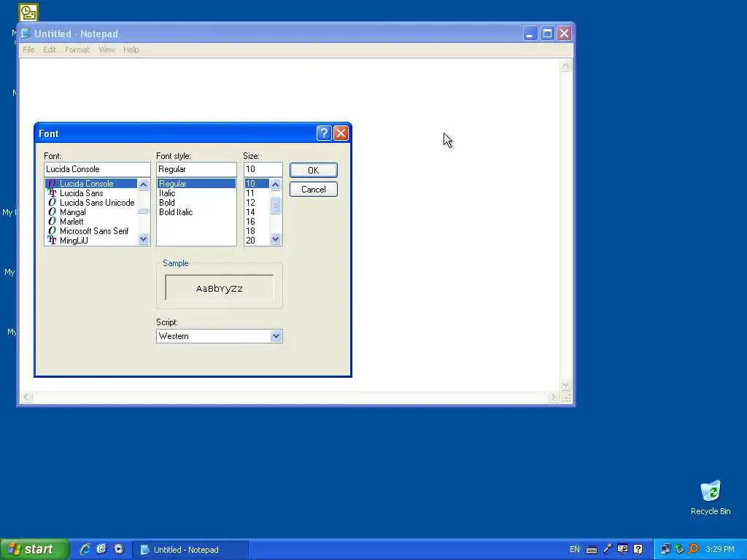747x560 pixels.
Task: Click the EN language indicator
Action: pos(575,550)
